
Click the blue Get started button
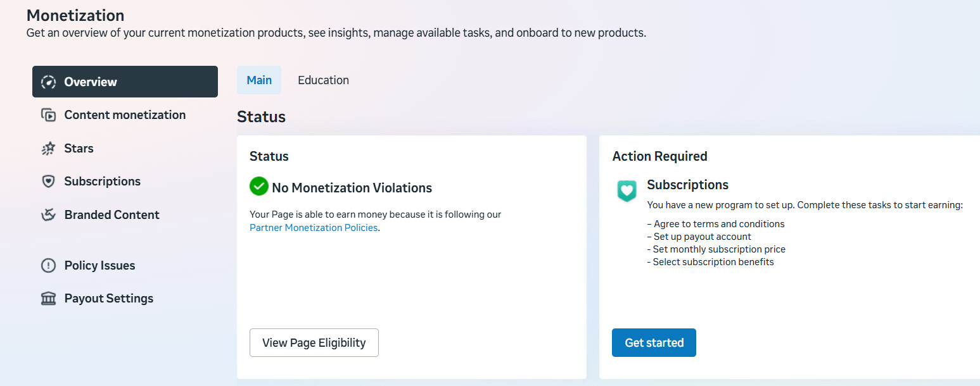click(654, 342)
